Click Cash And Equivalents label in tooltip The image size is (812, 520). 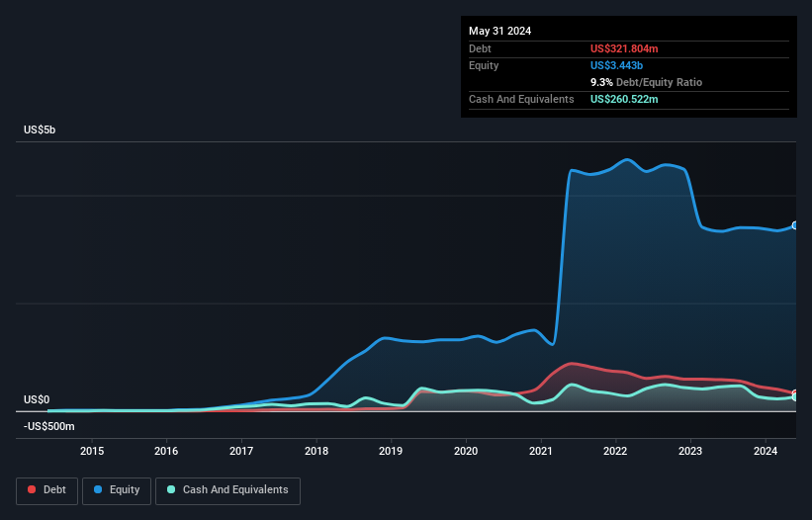point(521,99)
